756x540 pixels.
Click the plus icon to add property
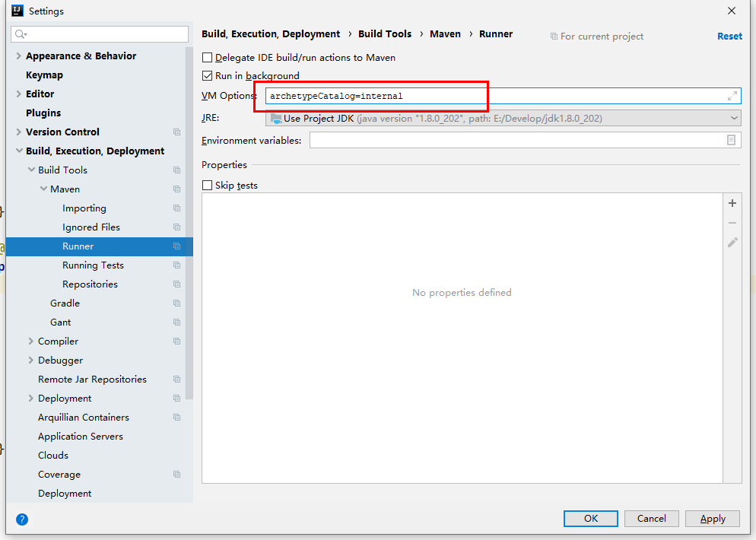(x=732, y=203)
